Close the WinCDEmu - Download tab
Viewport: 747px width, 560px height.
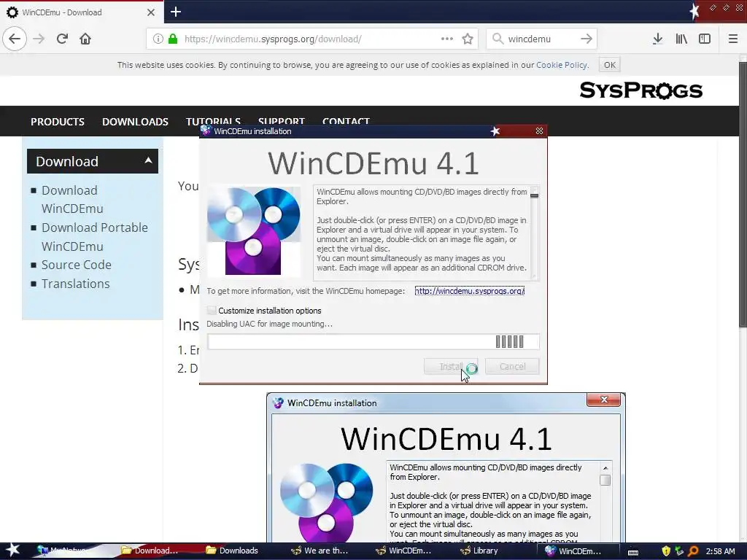click(151, 12)
